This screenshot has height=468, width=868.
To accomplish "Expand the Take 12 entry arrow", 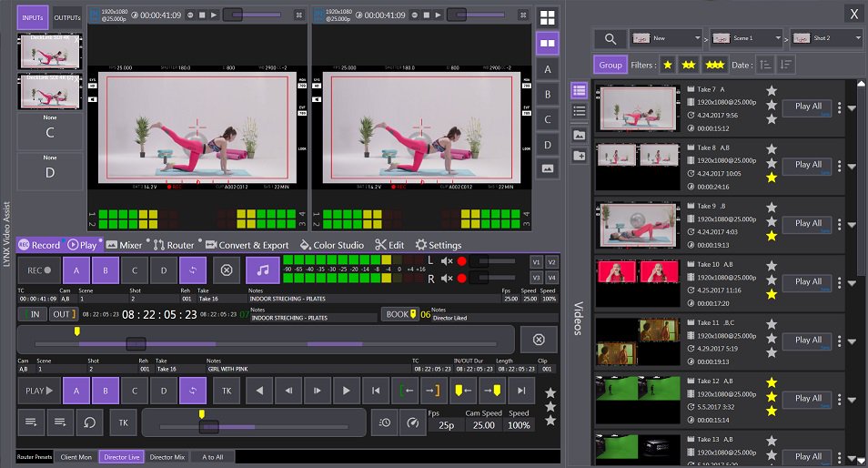I will [x=852, y=401].
